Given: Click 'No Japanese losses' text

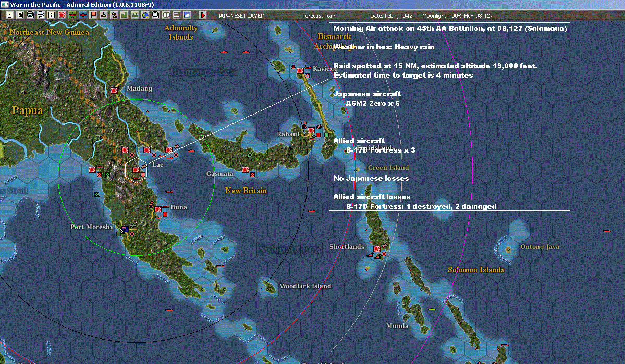Looking at the screenshot, I should 371,179.
